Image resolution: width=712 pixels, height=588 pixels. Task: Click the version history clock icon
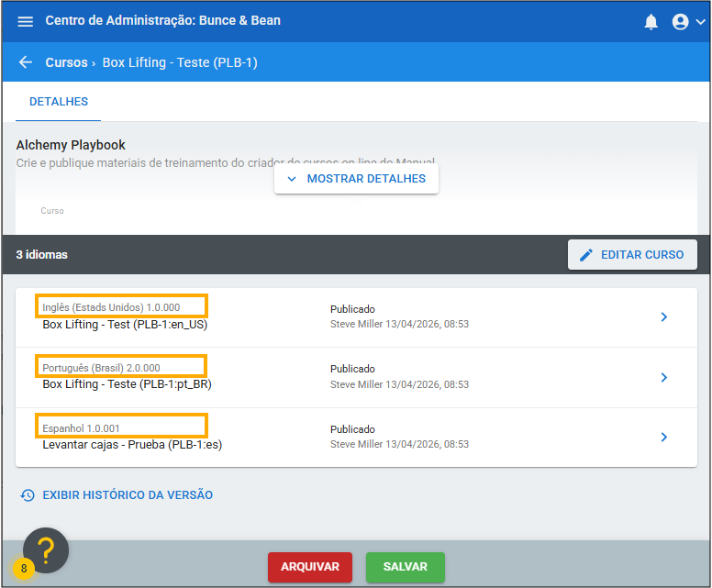pyautogui.click(x=28, y=495)
